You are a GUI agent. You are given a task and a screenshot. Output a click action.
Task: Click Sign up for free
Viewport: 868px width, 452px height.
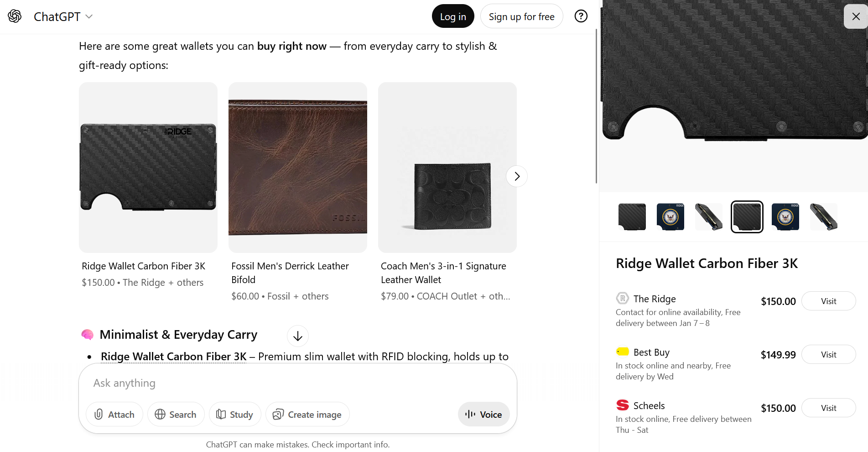click(521, 16)
